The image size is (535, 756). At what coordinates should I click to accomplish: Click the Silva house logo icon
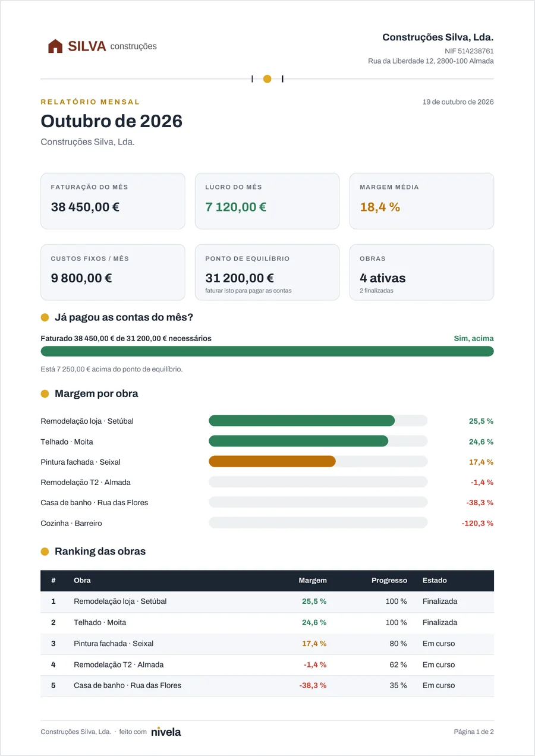coord(55,46)
